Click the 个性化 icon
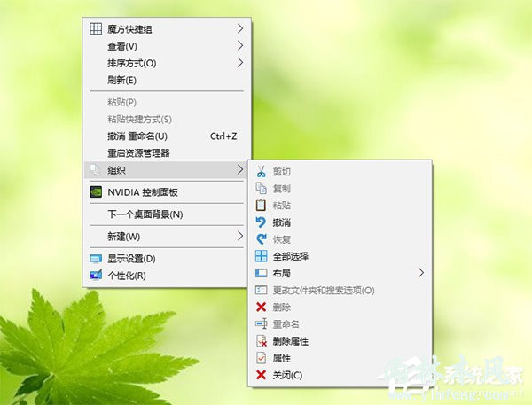The height and width of the screenshot is (405, 532). (96, 275)
